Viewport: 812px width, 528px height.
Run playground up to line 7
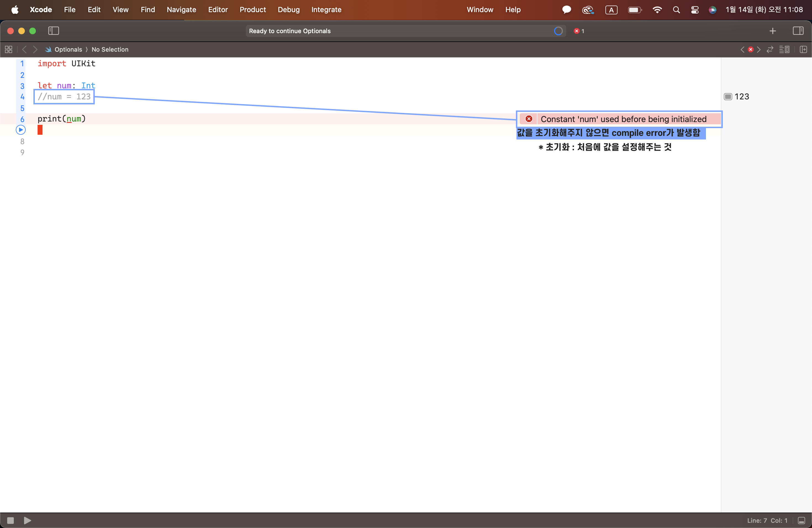(21, 130)
